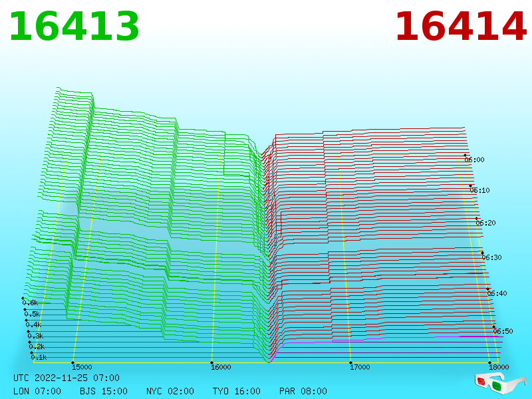Click the 18000 price axis label

tap(499, 367)
